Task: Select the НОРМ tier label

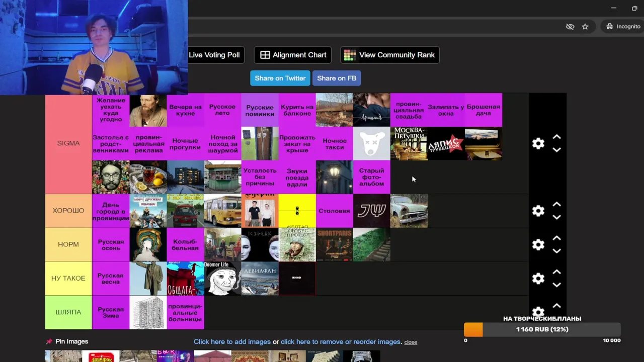Action: pyautogui.click(x=68, y=244)
